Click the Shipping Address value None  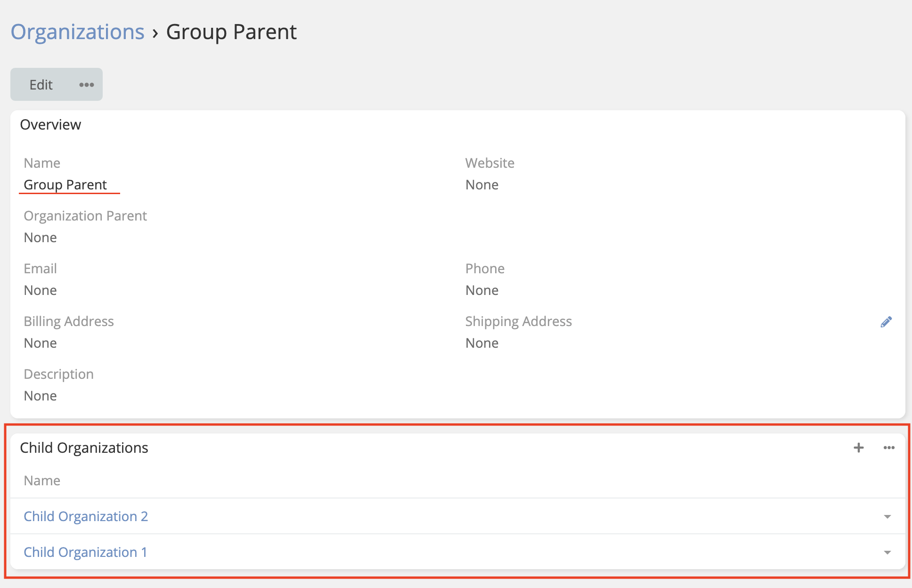tap(482, 343)
